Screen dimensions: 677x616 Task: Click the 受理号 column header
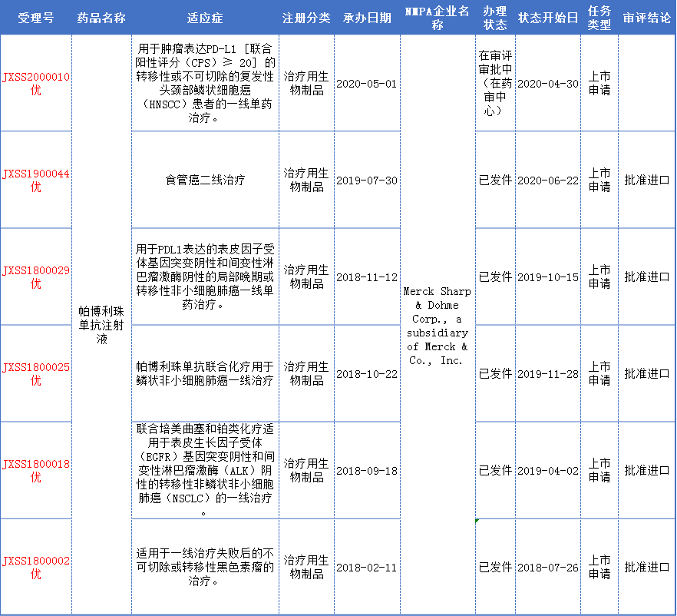[x=36, y=18]
